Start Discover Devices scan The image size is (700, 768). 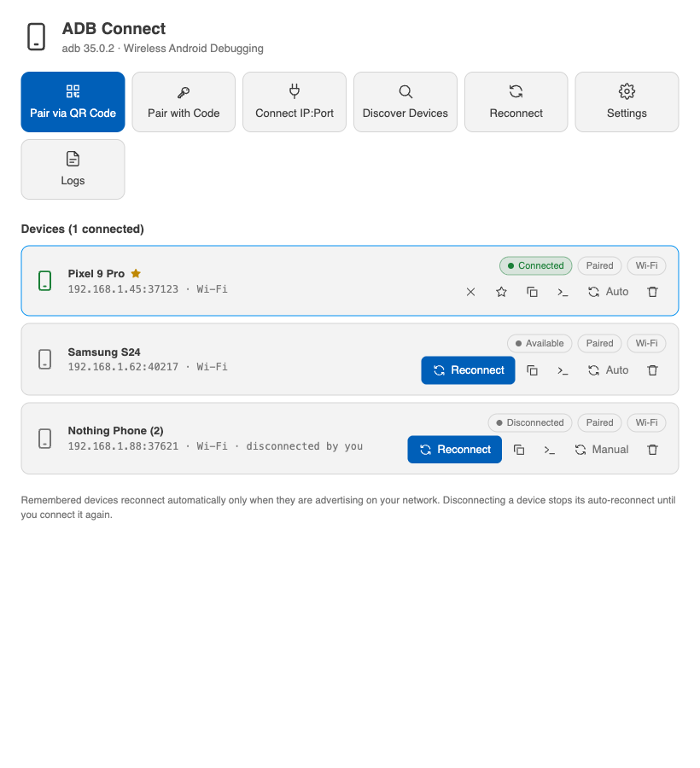click(405, 102)
